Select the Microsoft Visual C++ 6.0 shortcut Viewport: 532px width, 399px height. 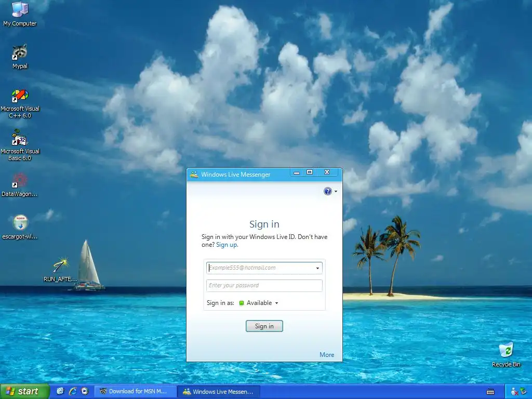(20, 103)
